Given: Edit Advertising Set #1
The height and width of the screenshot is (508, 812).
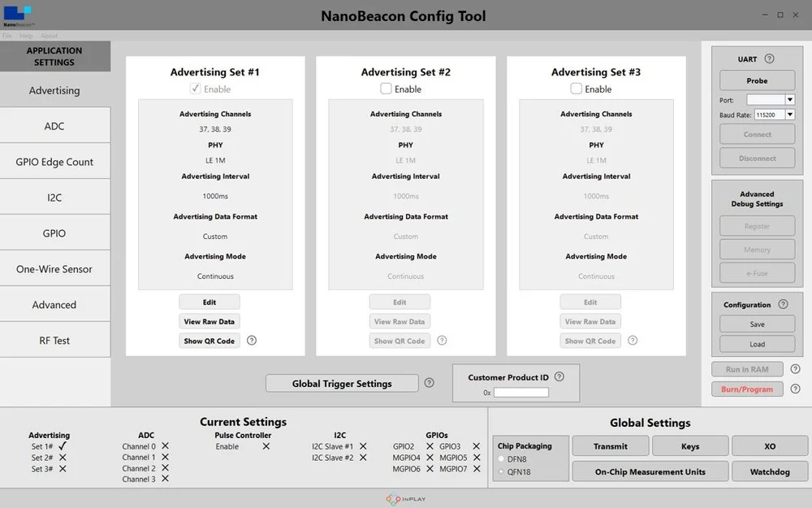Looking at the screenshot, I should pyautogui.click(x=209, y=302).
